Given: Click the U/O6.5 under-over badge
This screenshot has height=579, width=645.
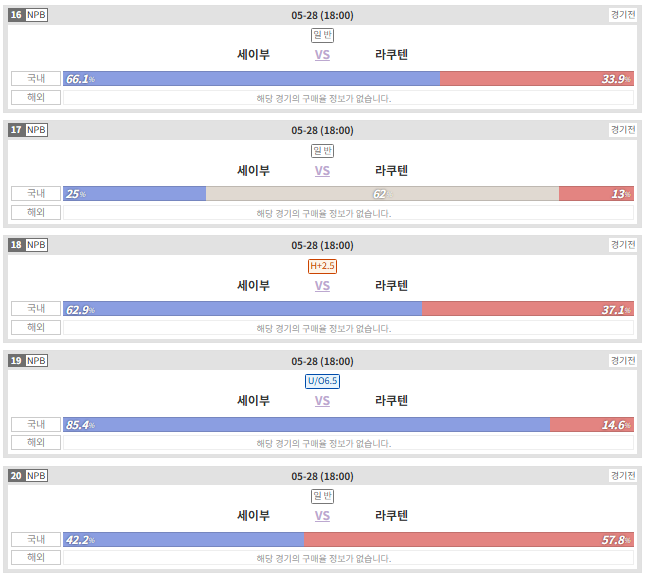Looking at the screenshot, I should click(322, 381).
